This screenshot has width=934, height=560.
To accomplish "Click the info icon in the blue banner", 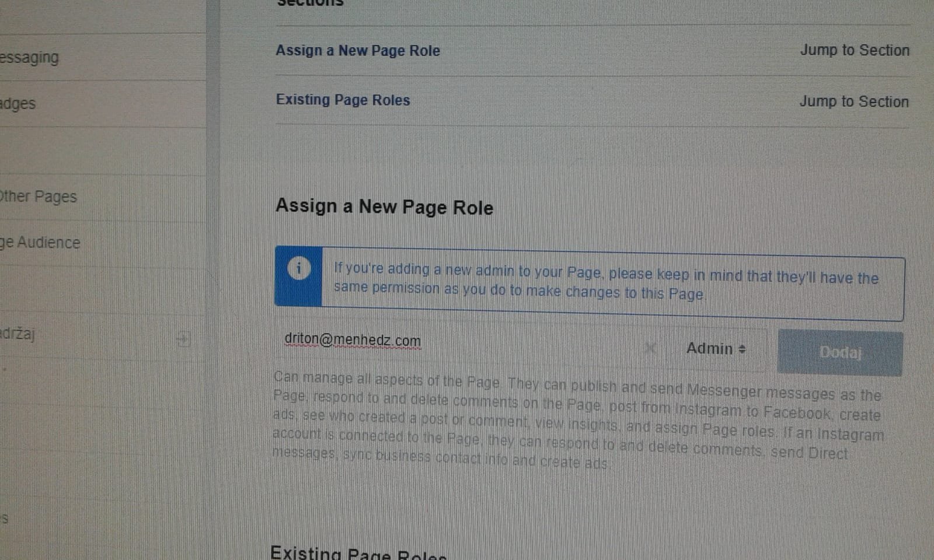I will (x=299, y=269).
